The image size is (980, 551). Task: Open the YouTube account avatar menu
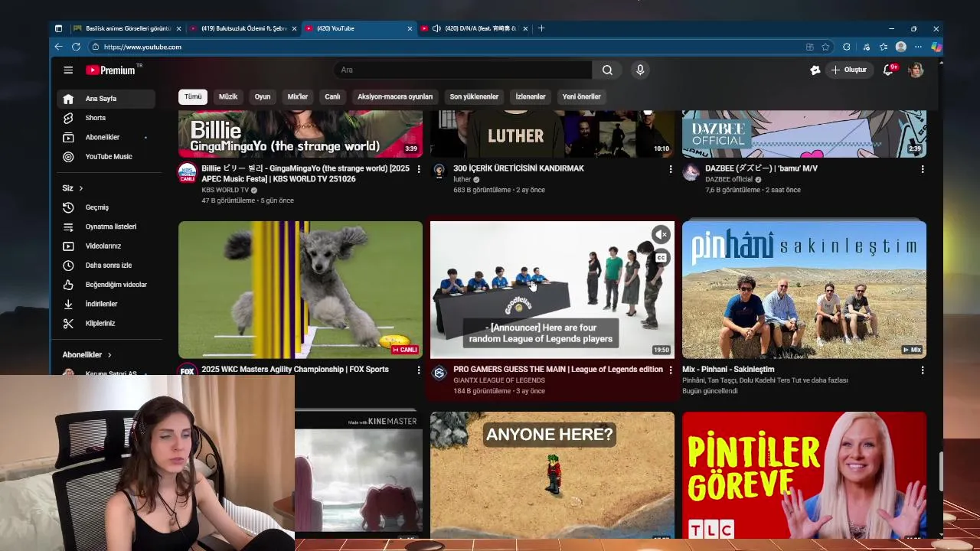coord(916,70)
